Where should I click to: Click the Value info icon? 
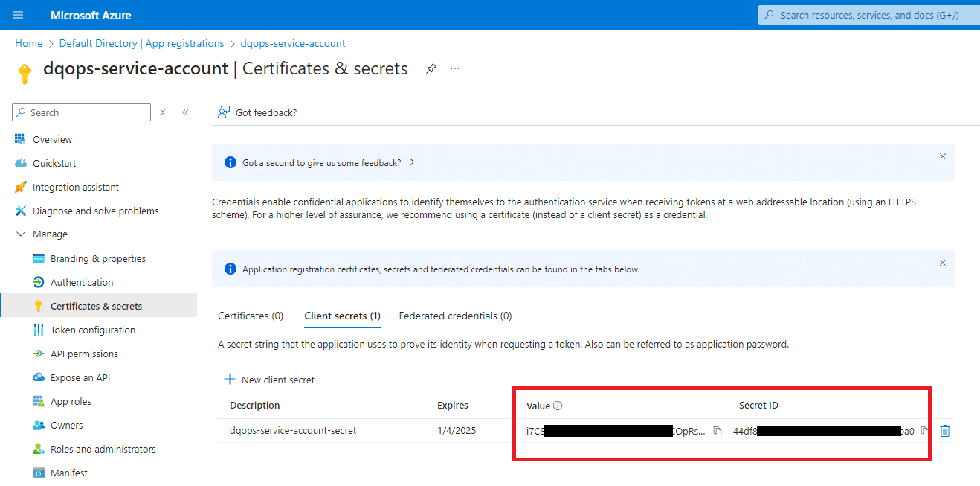[558, 406]
